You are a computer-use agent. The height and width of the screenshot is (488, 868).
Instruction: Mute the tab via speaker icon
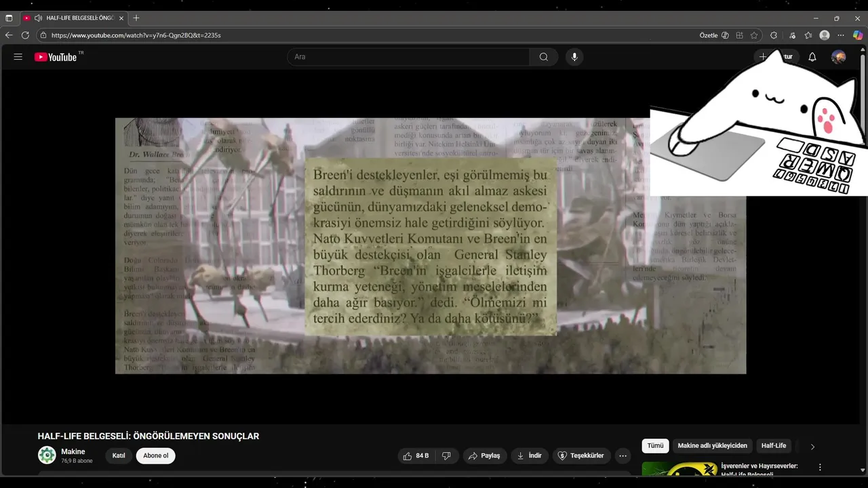(38, 18)
